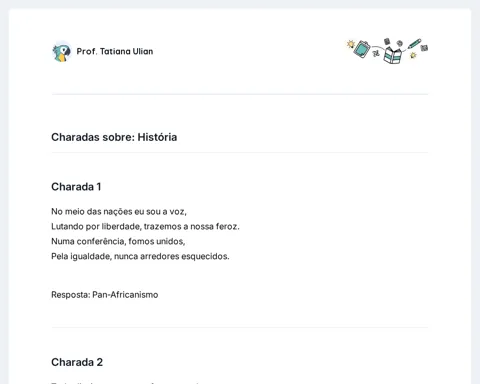Image resolution: width=480 pixels, height=384 pixels.
Task: Click the divider line above Charada 2
Action: 240,327
